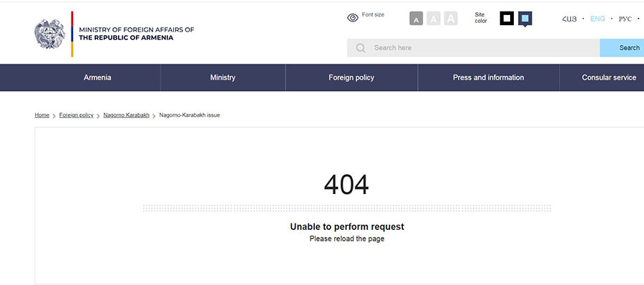This screenshot has width=644, height=285.
Task: Open the Ministry menu
Action: pos(223,78)
